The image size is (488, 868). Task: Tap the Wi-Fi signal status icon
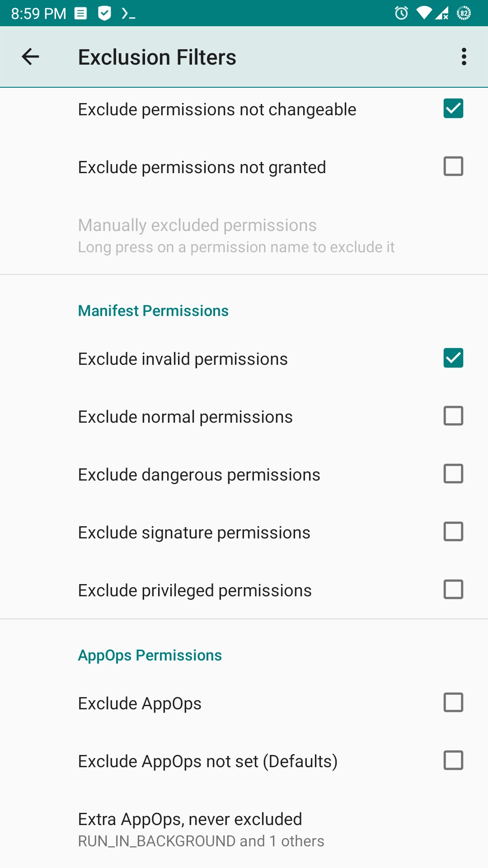click(x=424, y=13)
